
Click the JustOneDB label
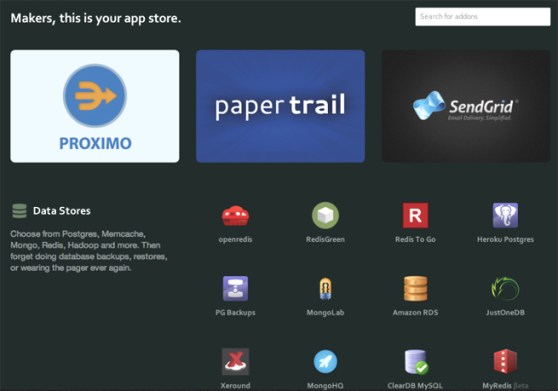(x=505, y=313)
